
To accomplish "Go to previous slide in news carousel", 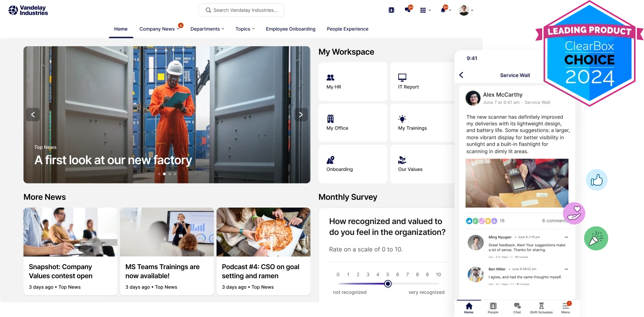I will (x=33, y=115).
